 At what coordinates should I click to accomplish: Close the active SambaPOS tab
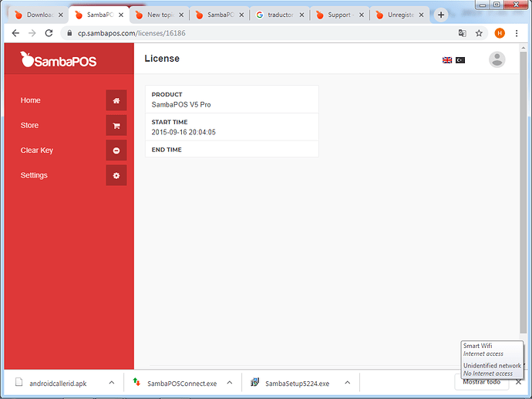coord(121,15)
